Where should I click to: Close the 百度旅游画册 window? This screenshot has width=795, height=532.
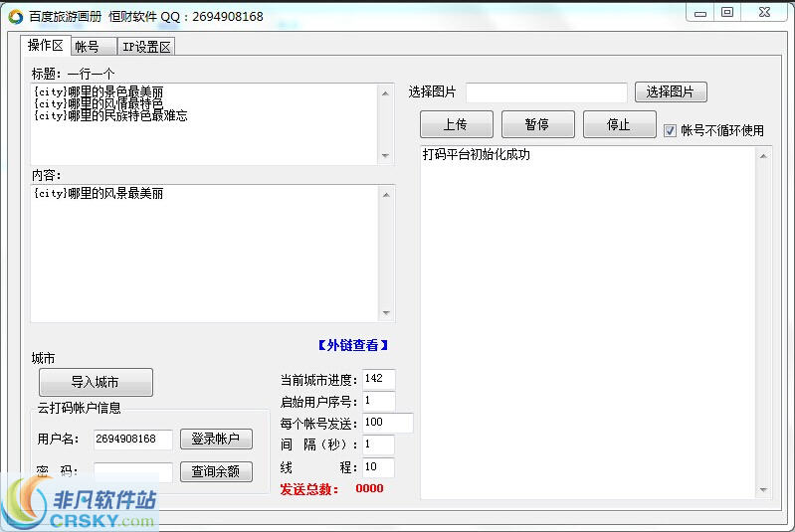764,12
